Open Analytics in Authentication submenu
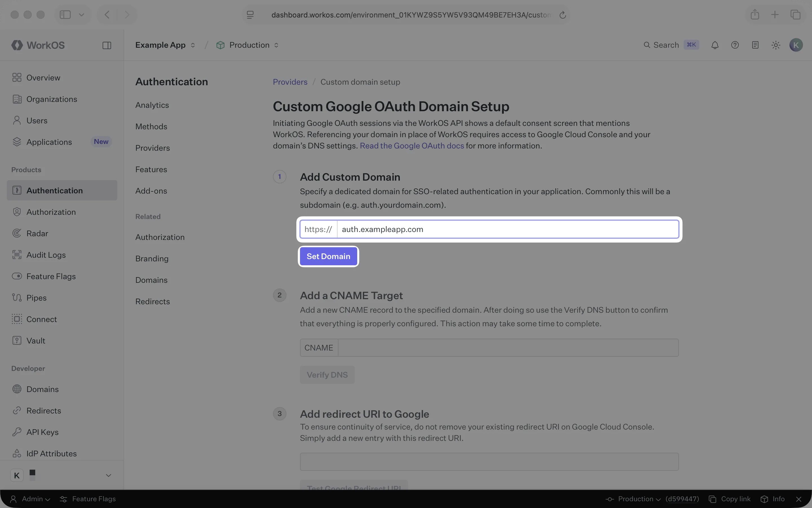 pyautogui.click(x=152, y=105)
